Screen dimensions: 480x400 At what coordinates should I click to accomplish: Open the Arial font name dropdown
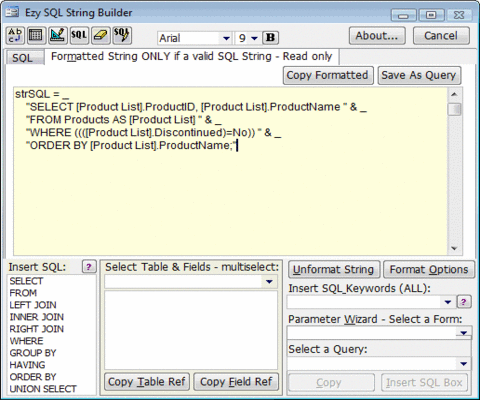pyautogui.click(x=226, y=38)
